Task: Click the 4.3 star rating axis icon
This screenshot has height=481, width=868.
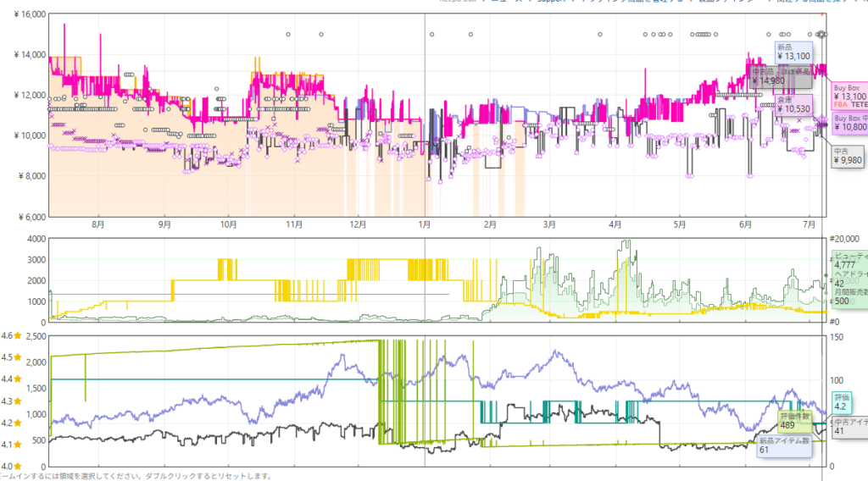Action: (x=19, y=401)
